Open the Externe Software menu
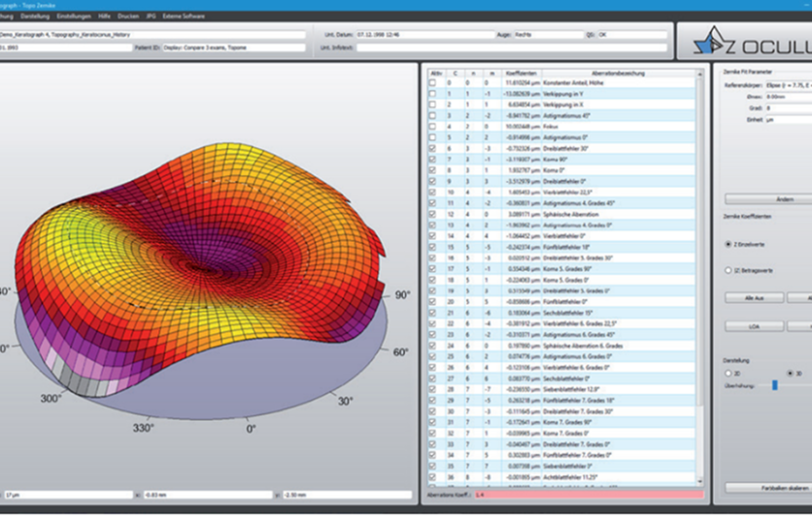This screenshot has height=517, width=812. point(184,17)
